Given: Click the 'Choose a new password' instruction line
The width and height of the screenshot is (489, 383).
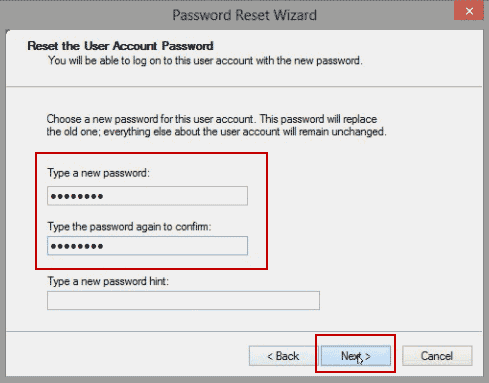Looking at the screenshot, I should pos(212,119).
